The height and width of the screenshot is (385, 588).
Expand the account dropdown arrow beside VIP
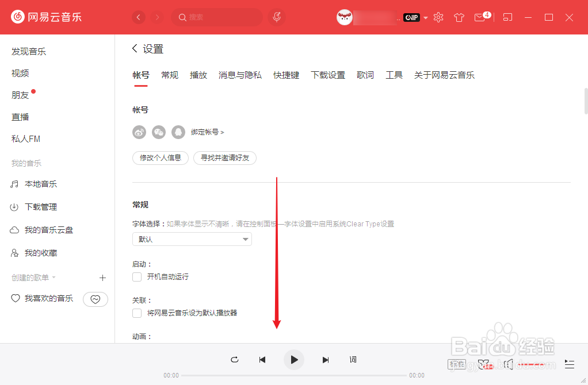coord(426,18)
